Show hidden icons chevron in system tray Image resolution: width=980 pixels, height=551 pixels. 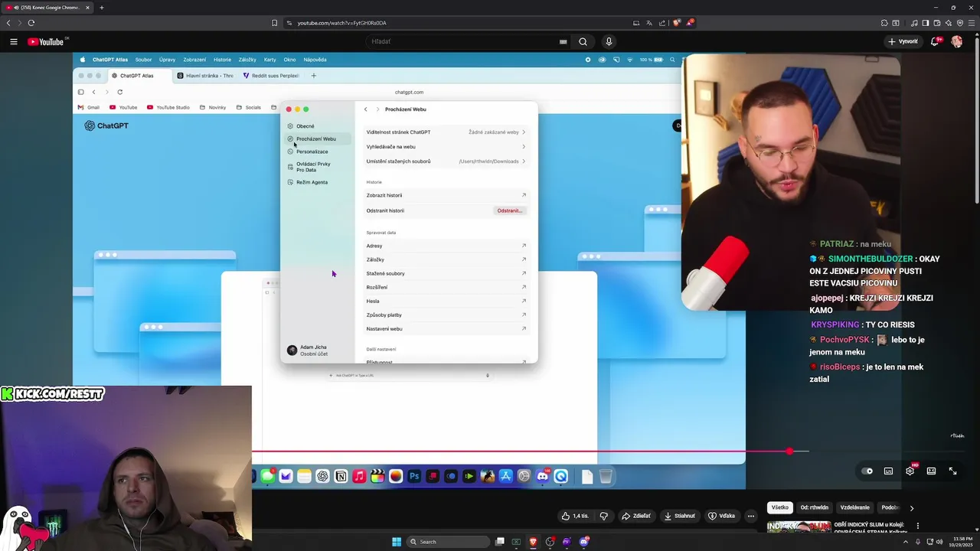pyautogui.click(x=905, y=542)
